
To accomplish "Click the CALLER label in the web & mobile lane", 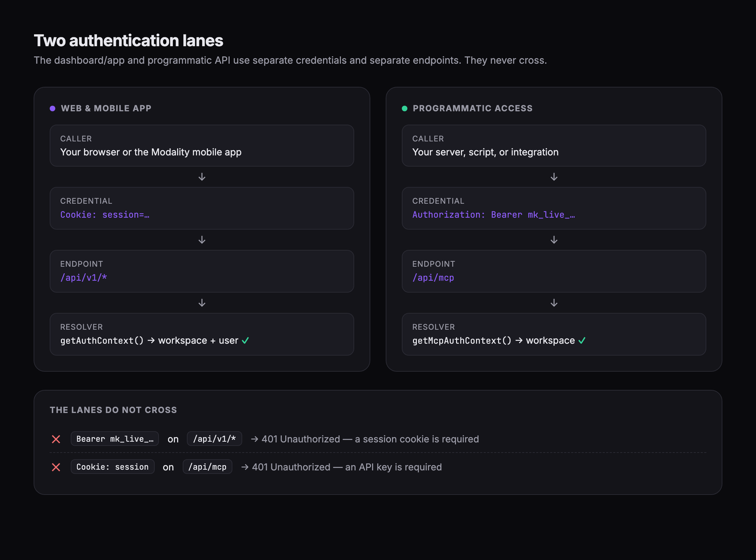I will (76, 138).
